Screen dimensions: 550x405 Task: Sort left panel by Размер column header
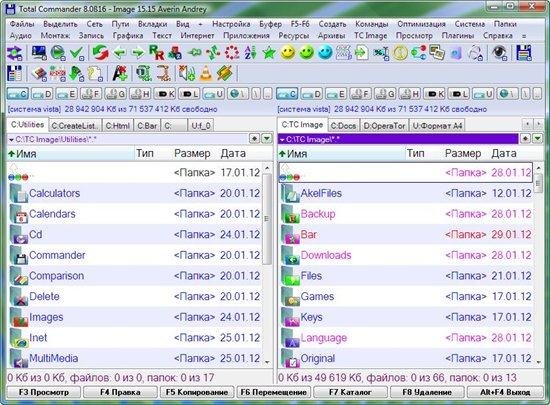pos(192,154)
